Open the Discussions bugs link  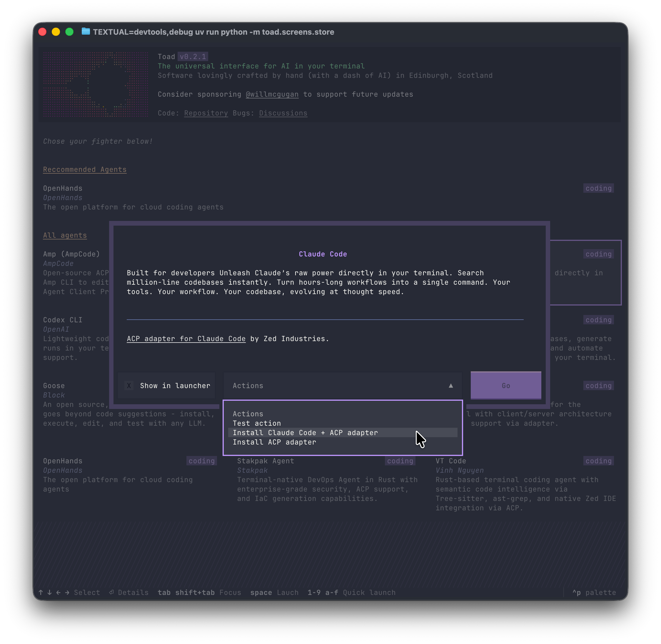pos(283,113)
